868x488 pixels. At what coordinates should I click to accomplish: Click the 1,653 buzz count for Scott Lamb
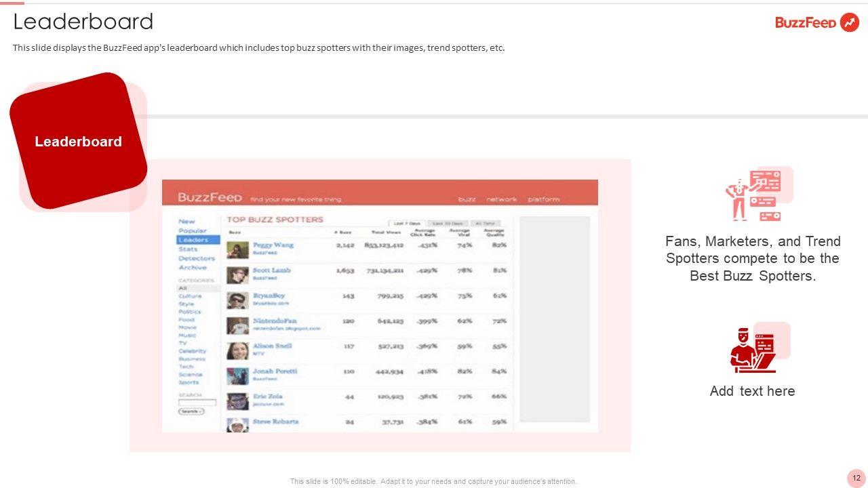click(345, 270)
